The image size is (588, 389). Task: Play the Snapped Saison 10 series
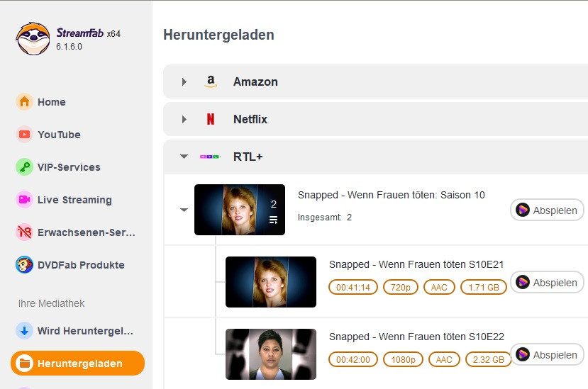click(x=547, y=210)
